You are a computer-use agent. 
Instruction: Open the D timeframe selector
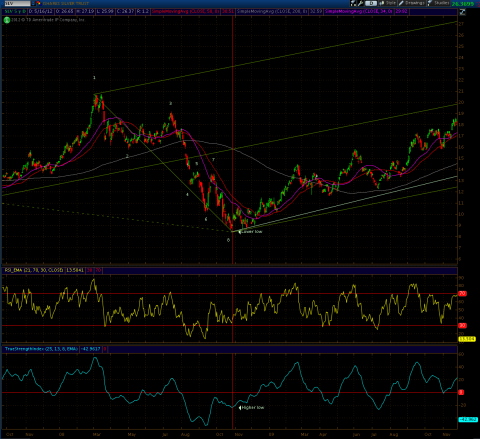coord(371,3)
